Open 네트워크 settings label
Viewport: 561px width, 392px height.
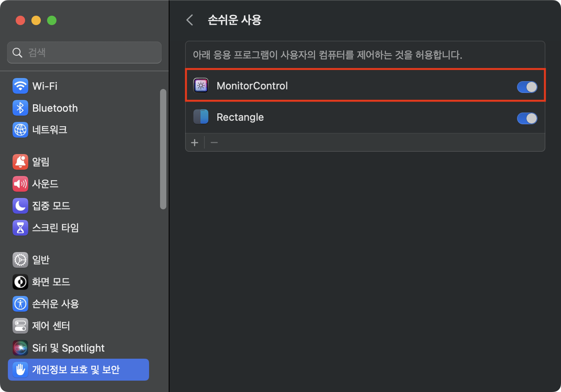pyautogui.click(x=49, y=130)
